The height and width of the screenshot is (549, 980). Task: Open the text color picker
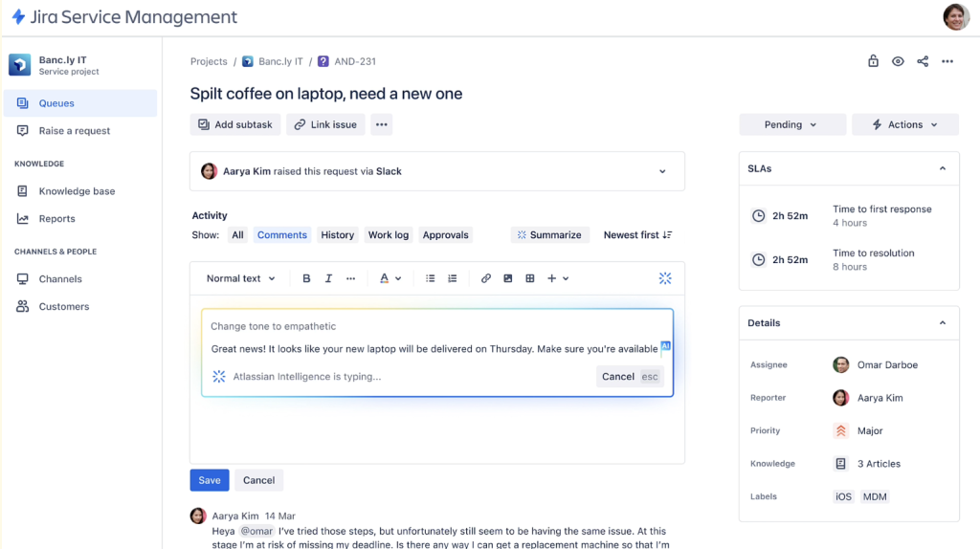(390, 278)
